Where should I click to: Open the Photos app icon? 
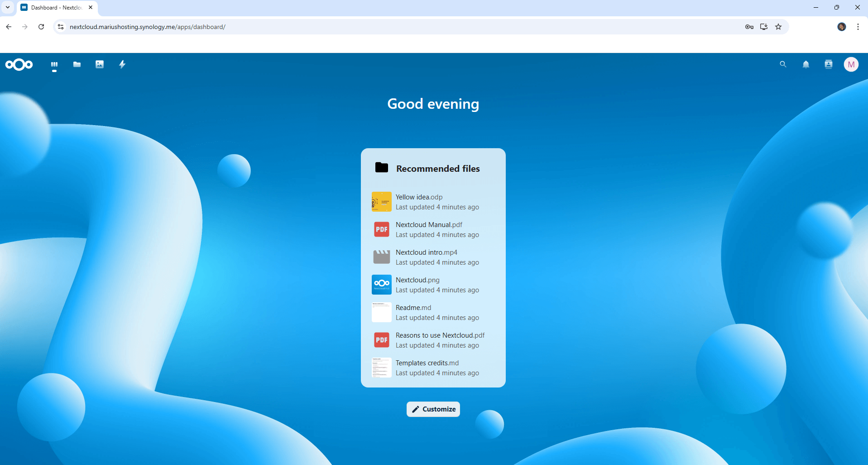click(x=100, y=65)
